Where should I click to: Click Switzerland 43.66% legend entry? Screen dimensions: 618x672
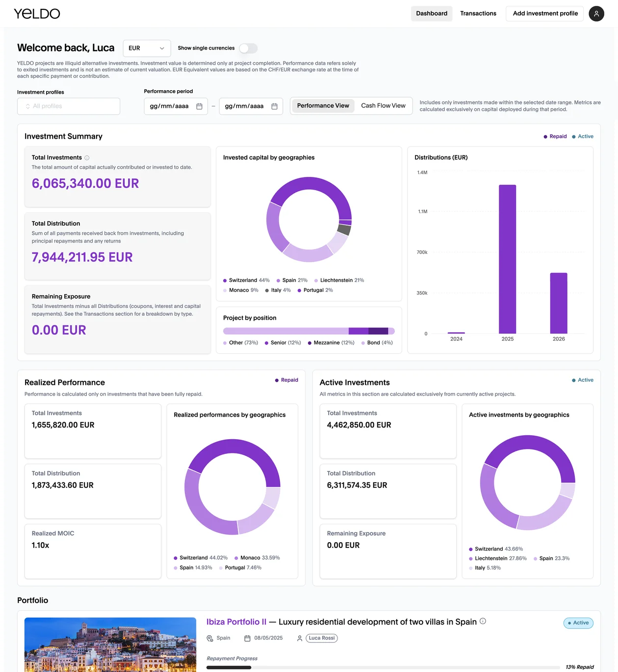point(496,549)
